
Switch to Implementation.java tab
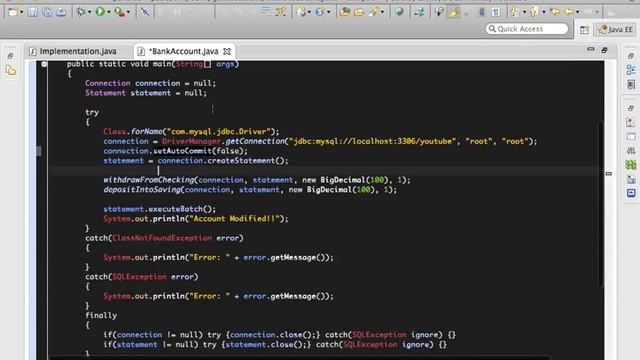point(73,51)
